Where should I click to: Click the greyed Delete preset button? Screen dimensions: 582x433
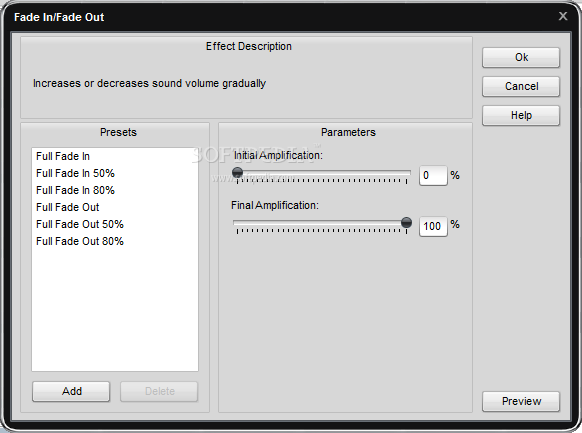click(x=159, y=391)
